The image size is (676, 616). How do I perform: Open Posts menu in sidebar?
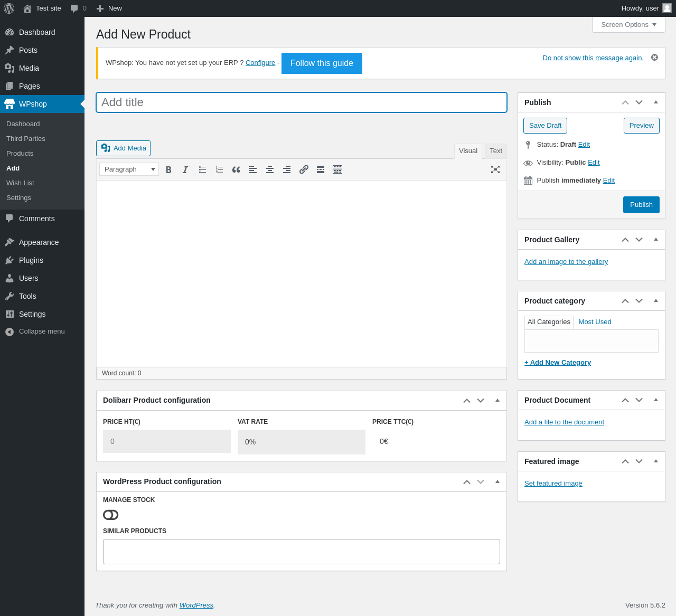pyautogui.click(x=42, y=50)
